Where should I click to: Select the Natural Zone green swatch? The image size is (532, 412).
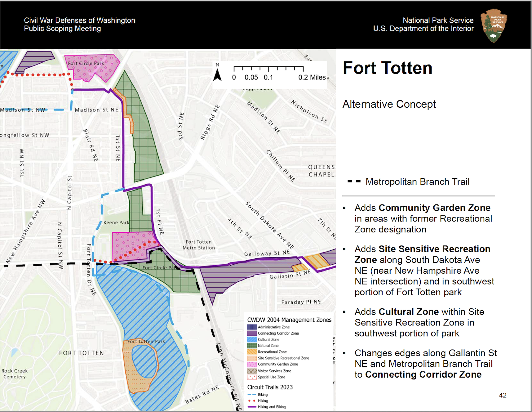point(252,346)
